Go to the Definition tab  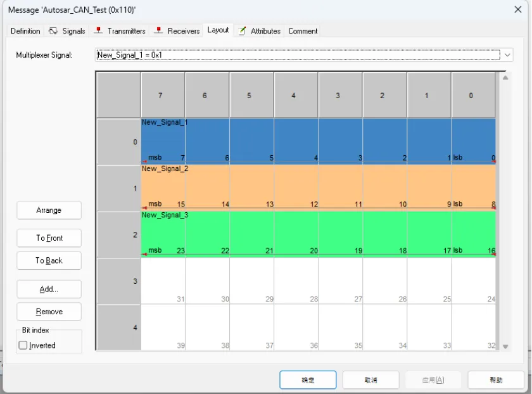point(25,31)
